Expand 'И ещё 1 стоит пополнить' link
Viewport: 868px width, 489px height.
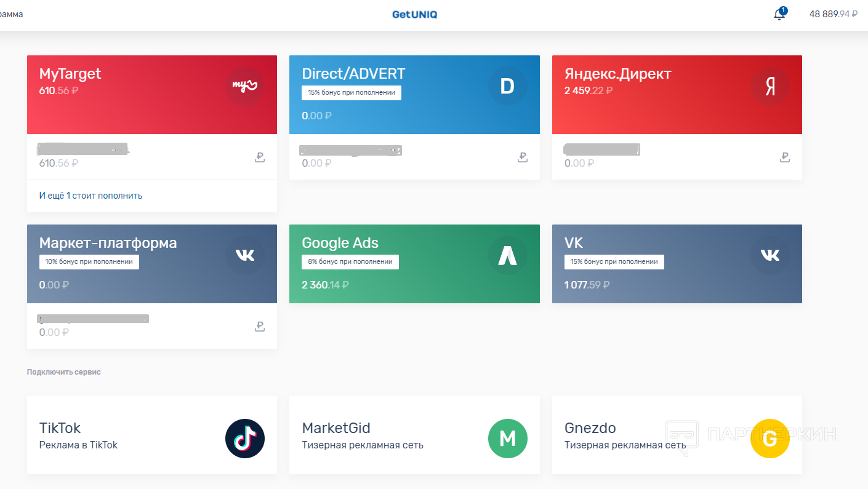point(90,196)
